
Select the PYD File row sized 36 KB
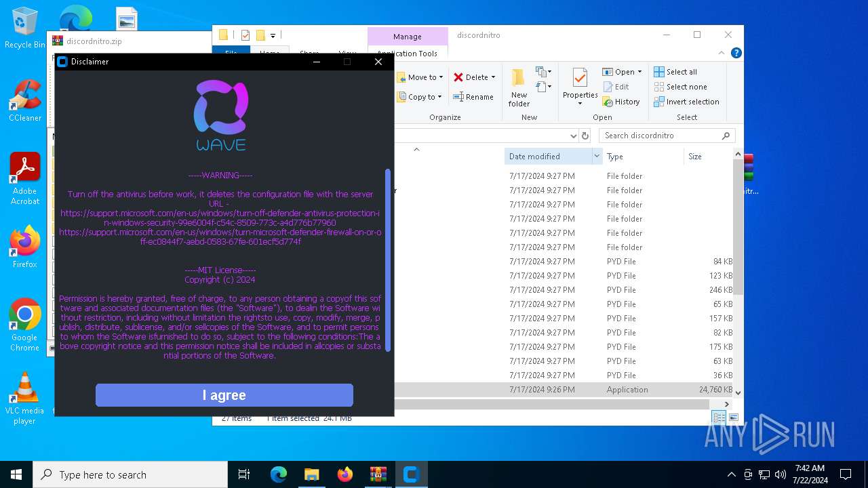pos(564,375)
